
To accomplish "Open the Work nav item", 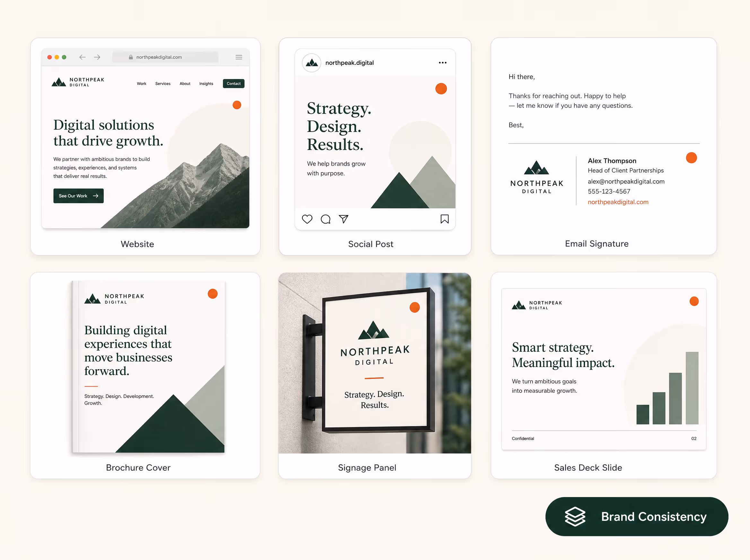I will (142, 83).
